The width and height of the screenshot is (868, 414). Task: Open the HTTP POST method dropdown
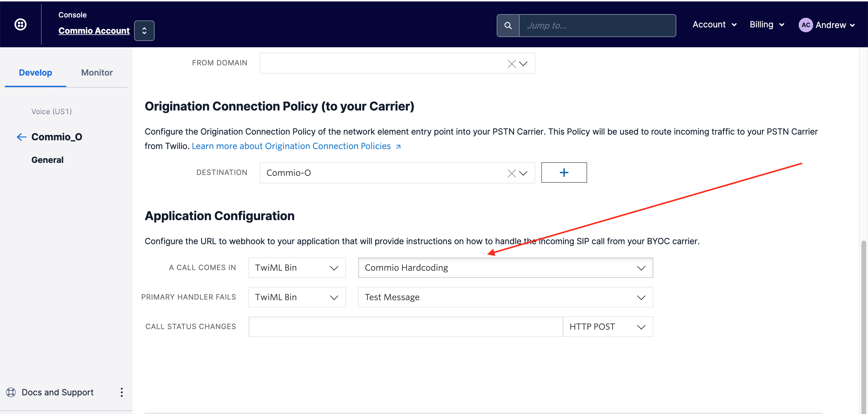tap(608, 327)
